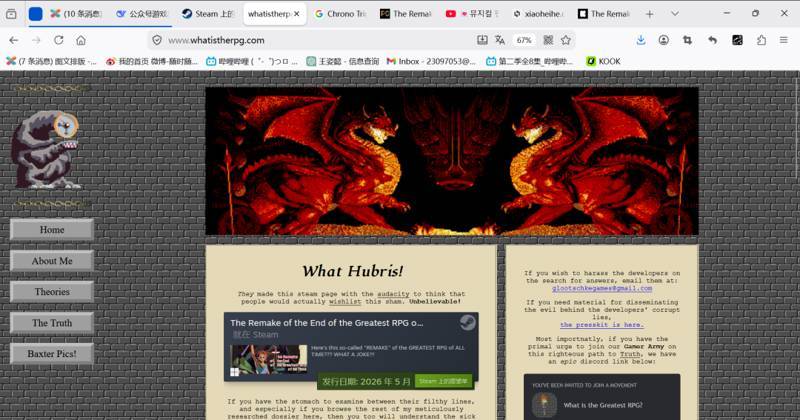This screenshot has width=800, height=420.
Task: Click the undo arrow toolbar icon
Action: [x=713, y=40]
